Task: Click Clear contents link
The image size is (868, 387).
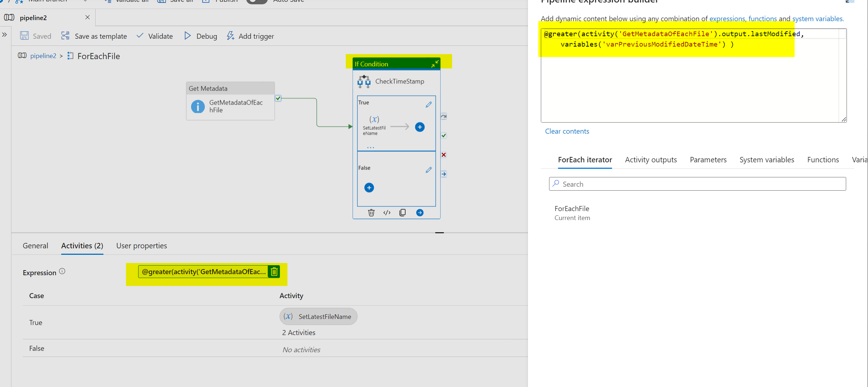Action: click(x=567, y=132)
